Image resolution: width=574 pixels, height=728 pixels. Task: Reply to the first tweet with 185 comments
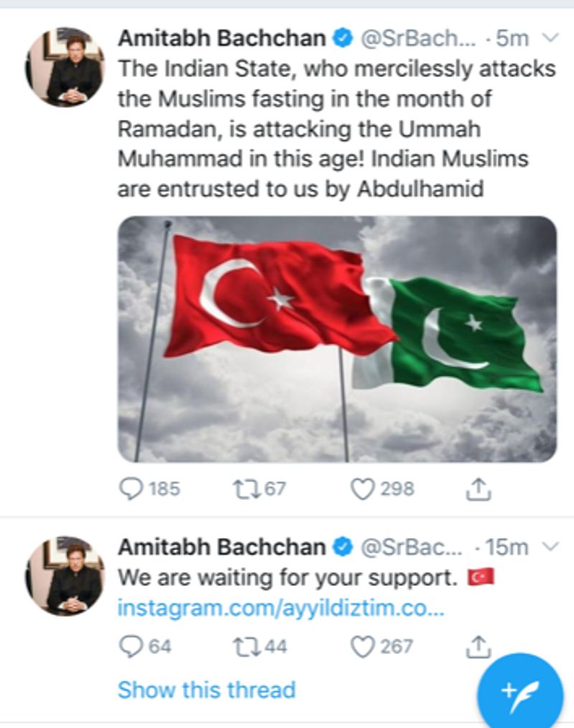pos(130,489)
